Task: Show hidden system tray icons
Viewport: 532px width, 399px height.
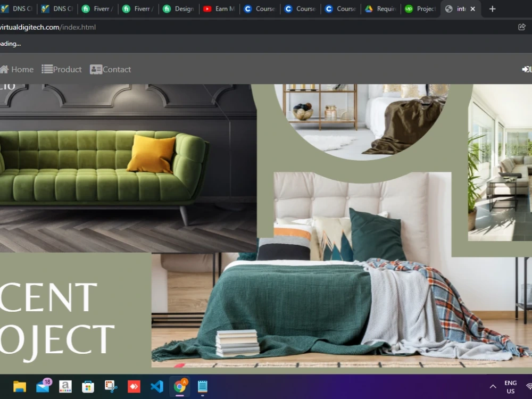Action: (x=493, y=386)
